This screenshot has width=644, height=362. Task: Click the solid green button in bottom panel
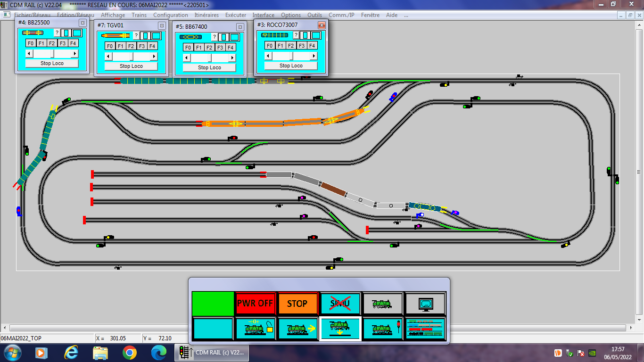click(213, 304)
